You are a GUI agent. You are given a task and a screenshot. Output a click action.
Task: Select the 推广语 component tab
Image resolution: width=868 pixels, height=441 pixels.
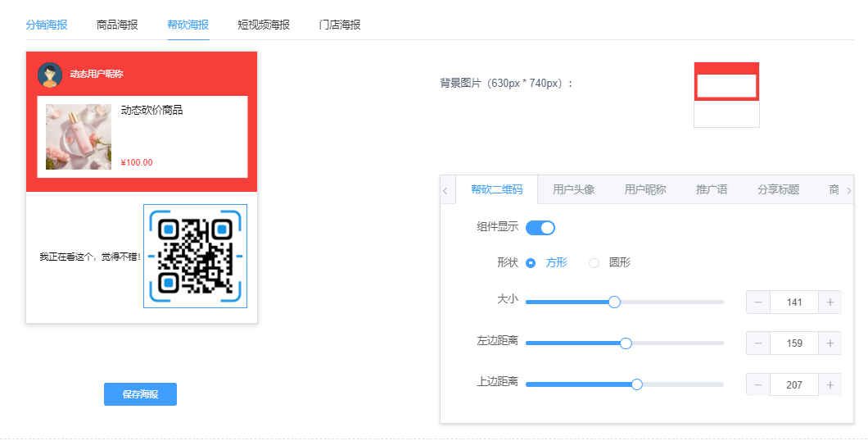pyautogui.click(x=712, y=189)
